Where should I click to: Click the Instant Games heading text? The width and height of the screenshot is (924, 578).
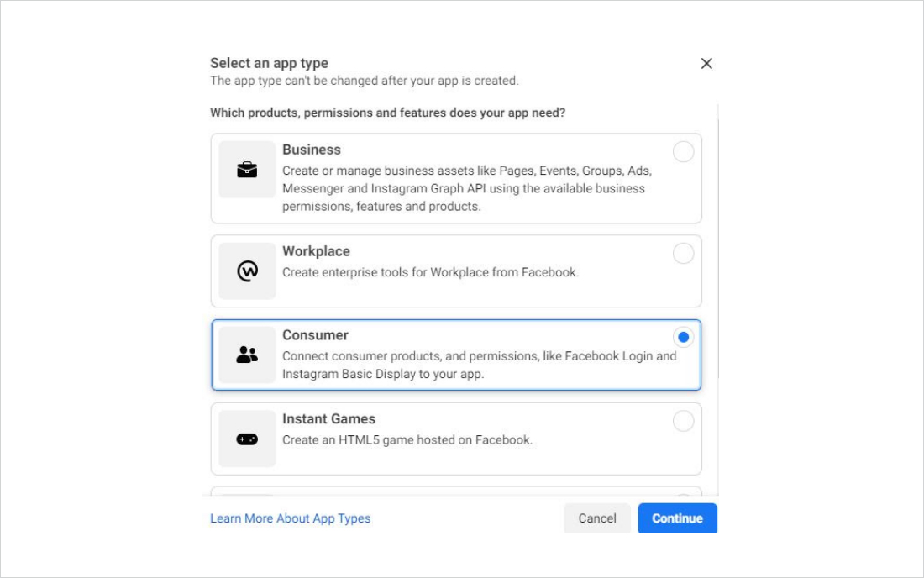328,419
